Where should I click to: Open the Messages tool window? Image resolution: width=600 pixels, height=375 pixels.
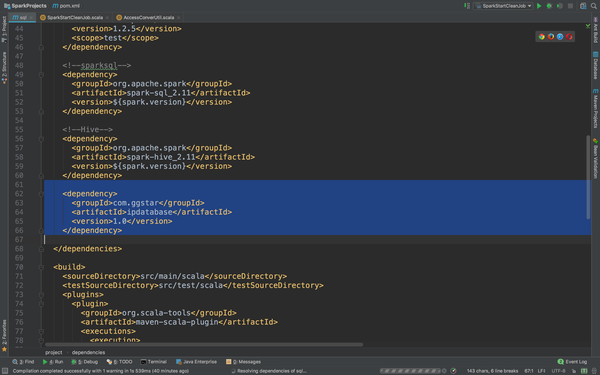[243, 362]
